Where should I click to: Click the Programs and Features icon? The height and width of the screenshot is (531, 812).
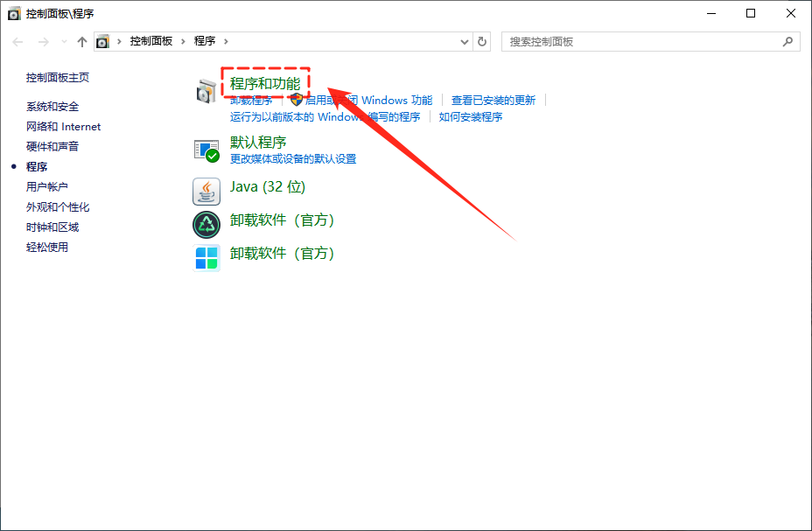click(206, 90)
